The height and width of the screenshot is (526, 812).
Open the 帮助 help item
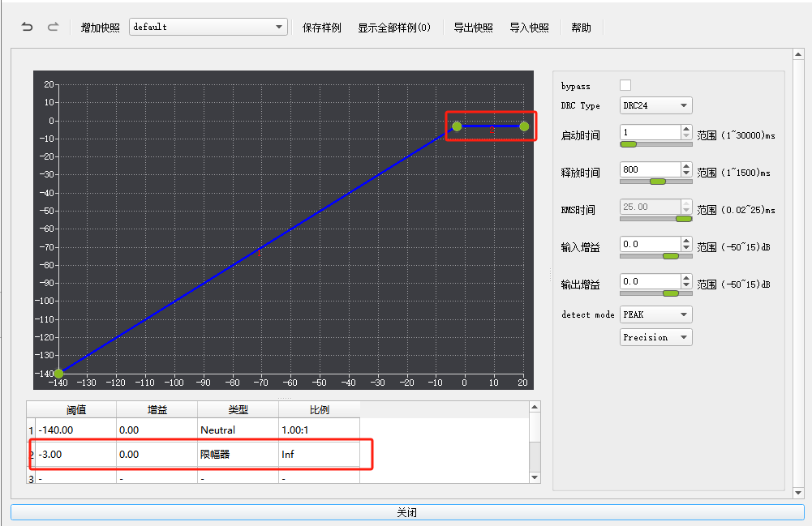(x=581, y=28)
